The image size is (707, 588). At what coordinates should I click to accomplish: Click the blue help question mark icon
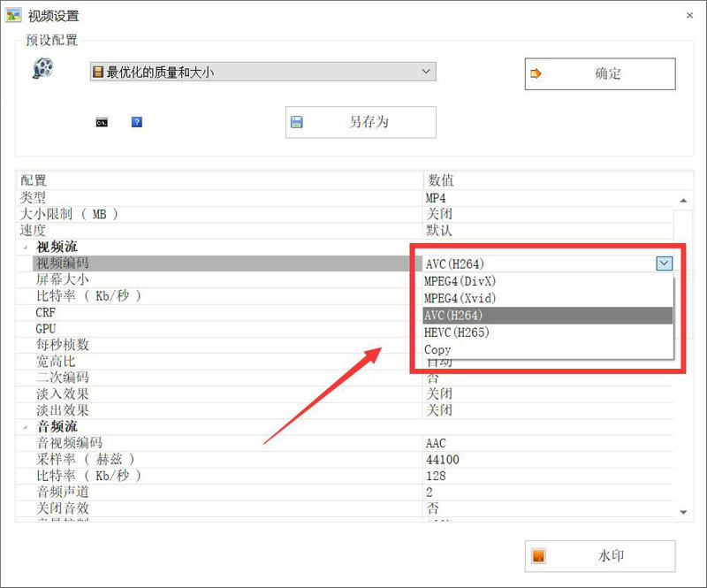(137, 122)
